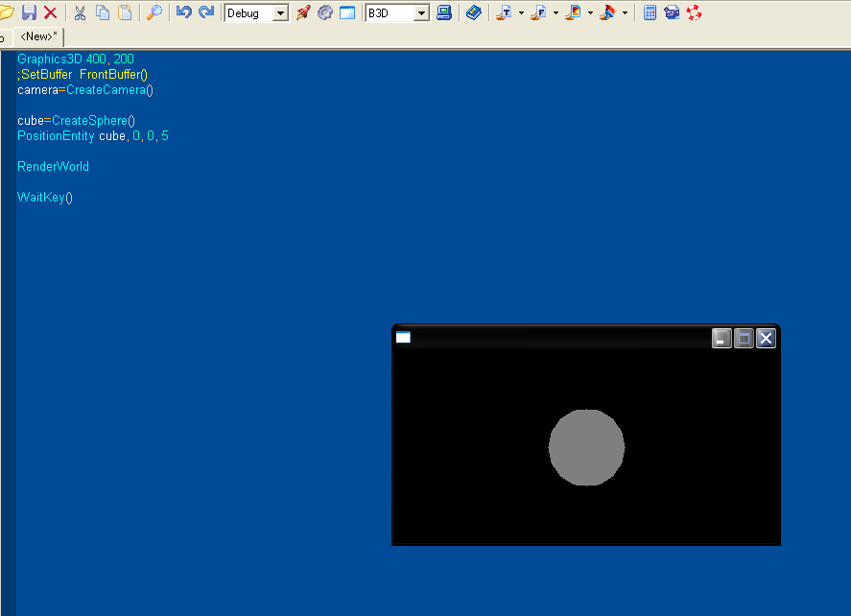851x616 pixels.
Task: Click the Save floppy disk icon
Action: tap(29, 12)
